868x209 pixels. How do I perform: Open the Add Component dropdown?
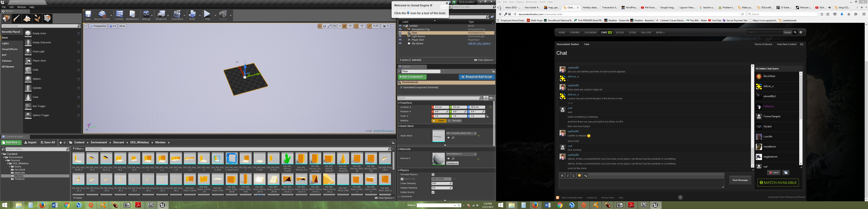click(412, 77)
